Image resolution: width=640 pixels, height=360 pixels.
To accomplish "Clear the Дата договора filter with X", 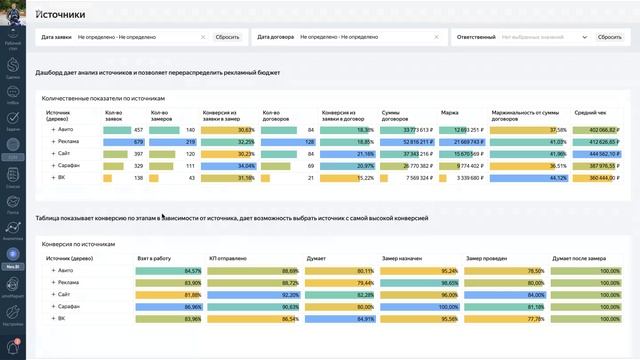I will pos(436,37).
